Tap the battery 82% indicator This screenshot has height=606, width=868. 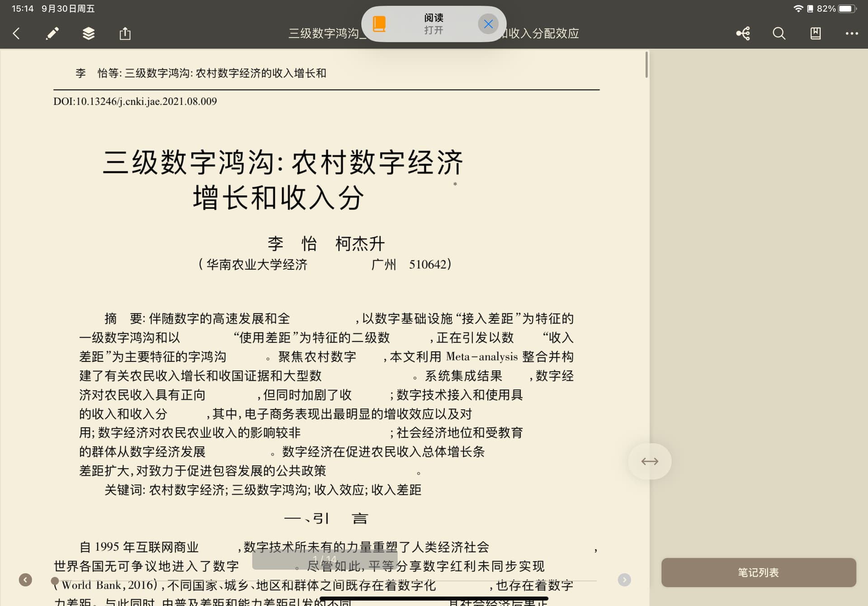click(x=836, y=9)
